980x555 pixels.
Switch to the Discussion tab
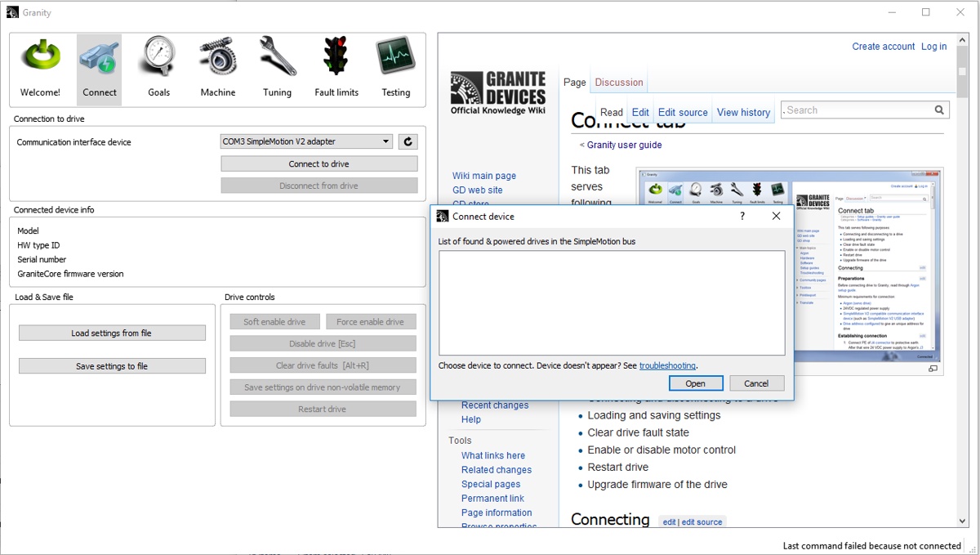click(x=618, y=82)
